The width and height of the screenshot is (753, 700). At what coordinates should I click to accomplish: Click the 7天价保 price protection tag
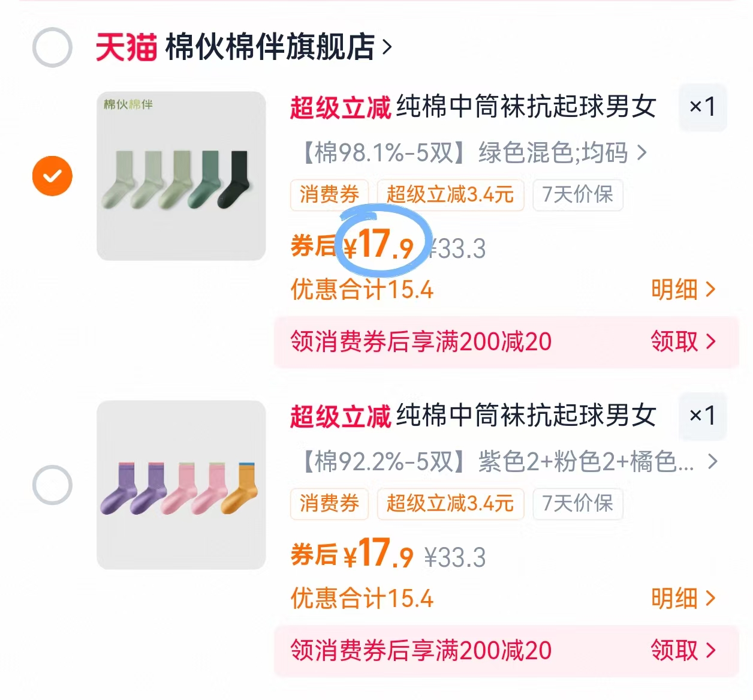tap(577, 194)
